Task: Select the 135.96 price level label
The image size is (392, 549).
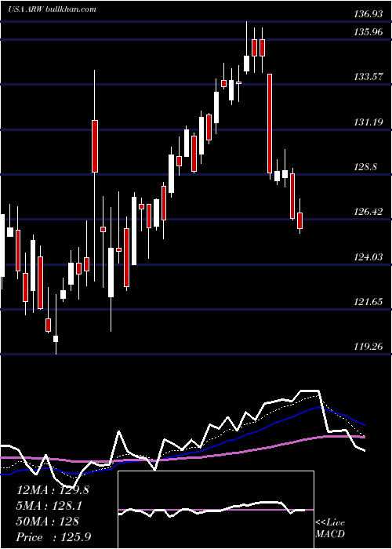Action: click(368, 32)
